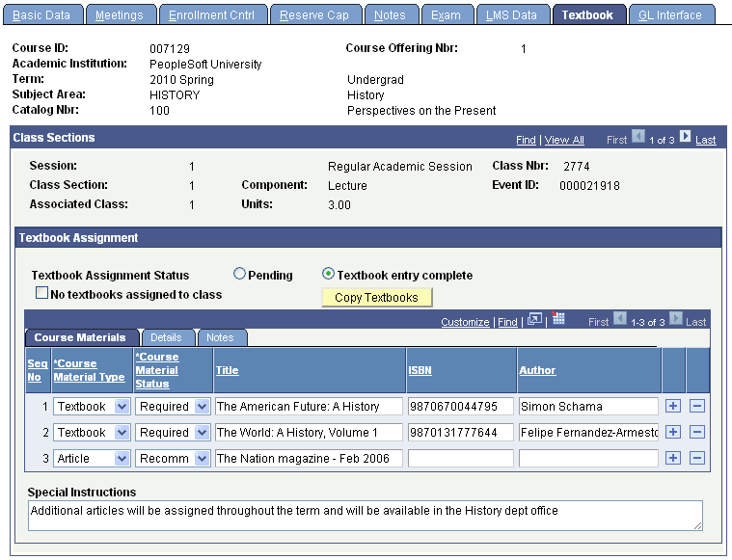Open Recomm status dropdown in row 3
This screenshot has height=560, width=732.
click(202, 459)
